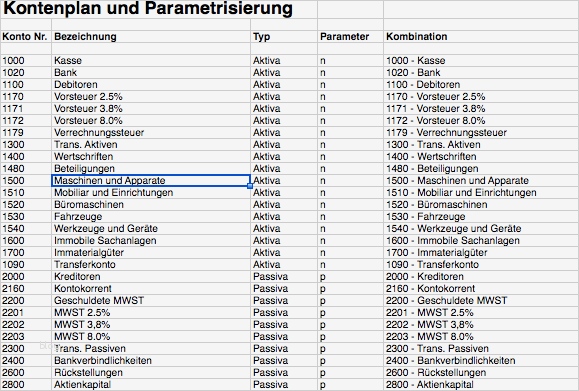
Task: Select account number cell 1100
Action: (26, 85)
